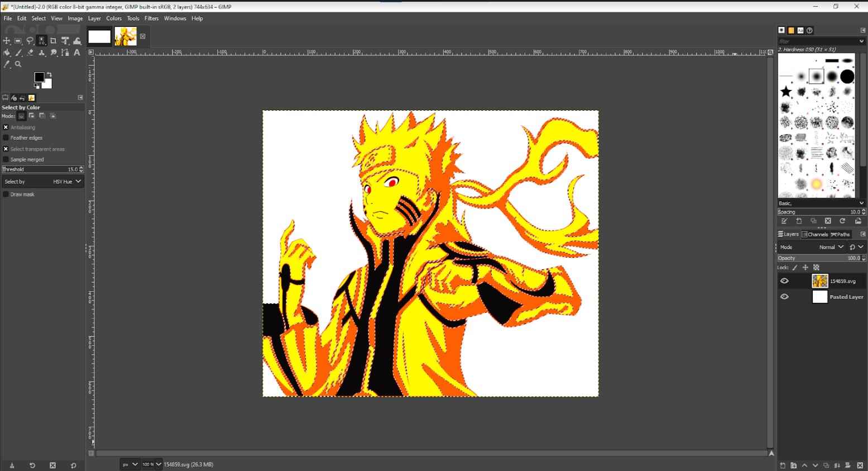Toggle lock alpha channel for layer
The height and width of the screenshot is (471, 868).
[816, 268]
